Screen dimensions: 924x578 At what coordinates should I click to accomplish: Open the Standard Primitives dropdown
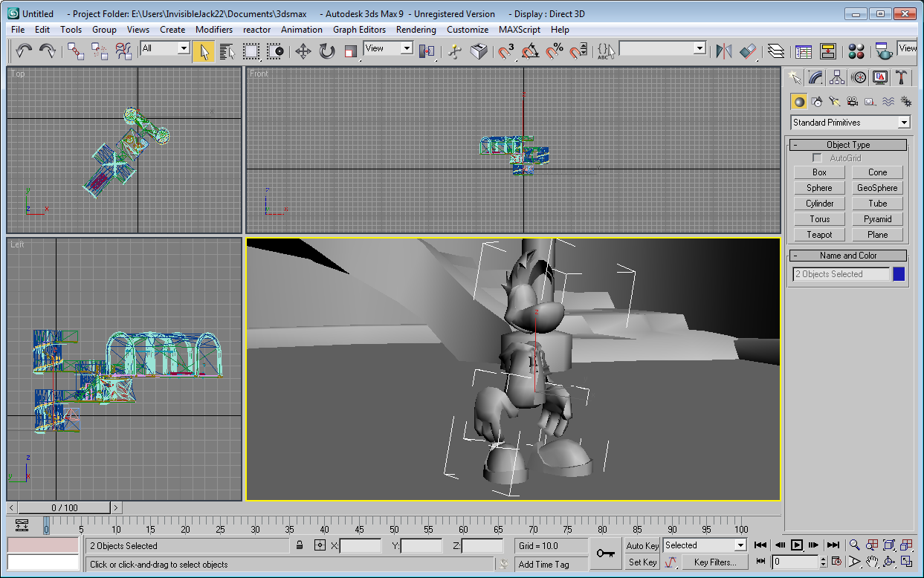[x=850, y=123]
